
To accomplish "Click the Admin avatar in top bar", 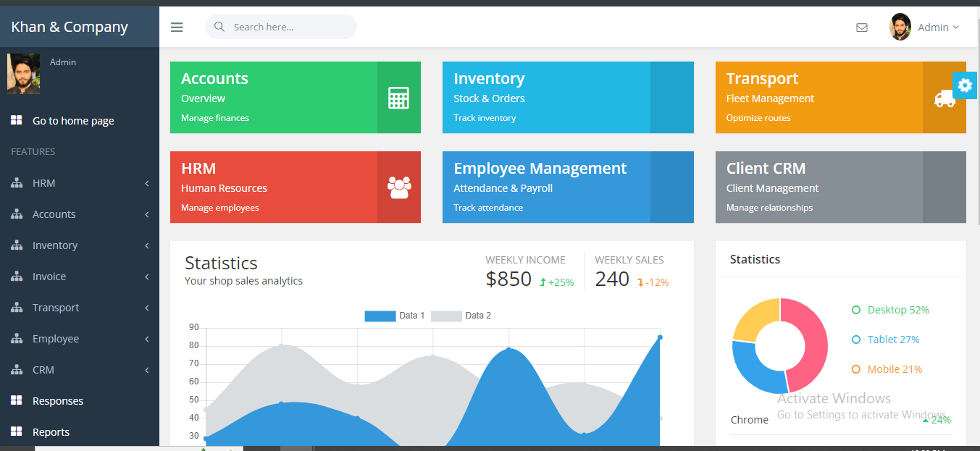I will tap(900, 27).
